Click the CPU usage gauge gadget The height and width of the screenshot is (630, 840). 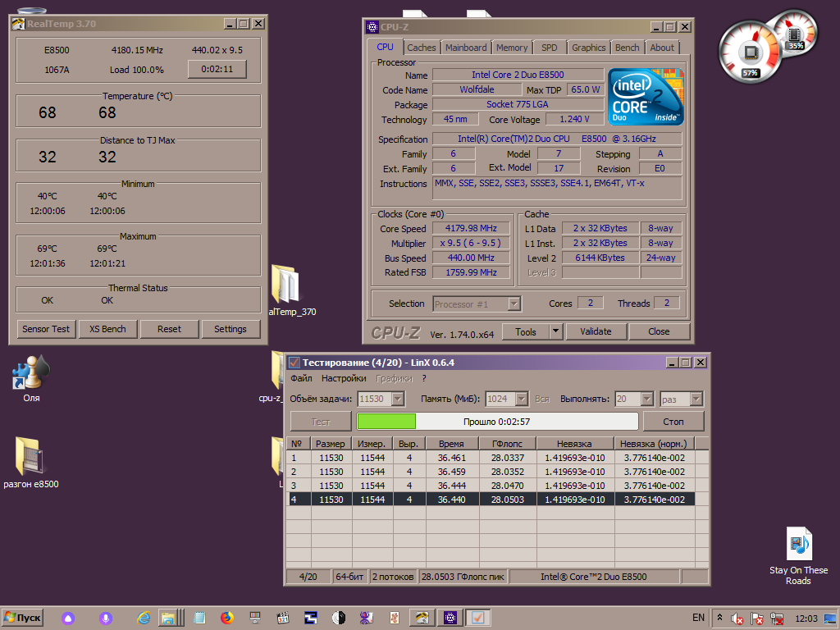(x=750, y=52)
